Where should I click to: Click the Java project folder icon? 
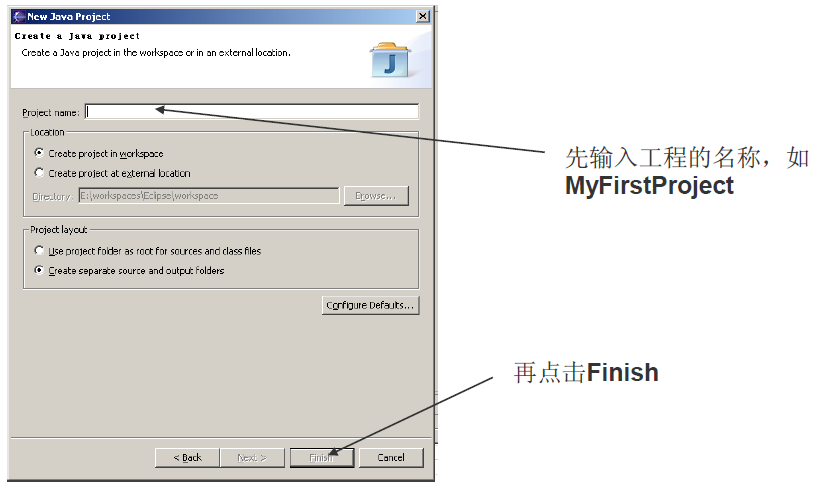(x=390, y=60)
